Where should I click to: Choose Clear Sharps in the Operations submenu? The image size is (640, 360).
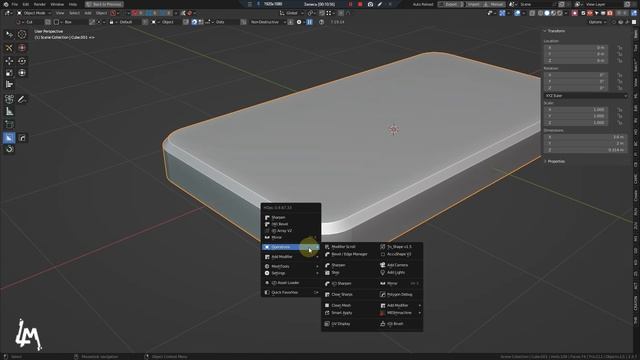342,294
